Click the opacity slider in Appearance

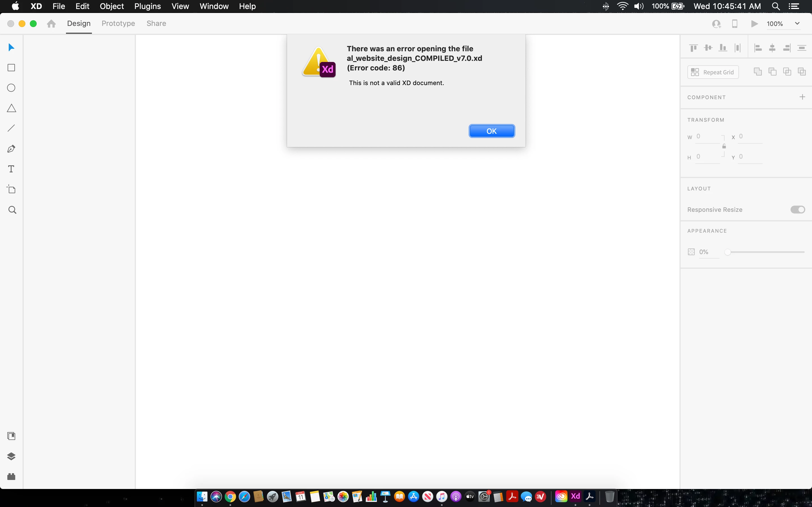point(765,252)
